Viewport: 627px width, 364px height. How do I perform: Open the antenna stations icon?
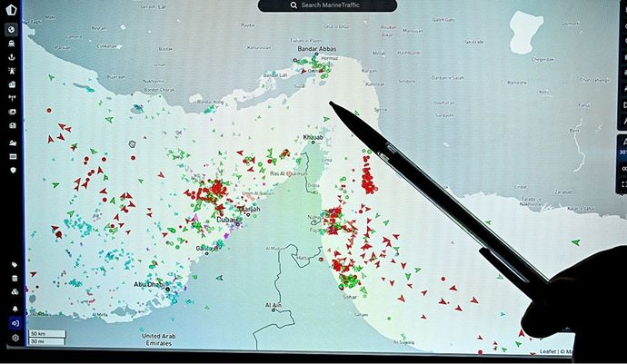point(12,98)
